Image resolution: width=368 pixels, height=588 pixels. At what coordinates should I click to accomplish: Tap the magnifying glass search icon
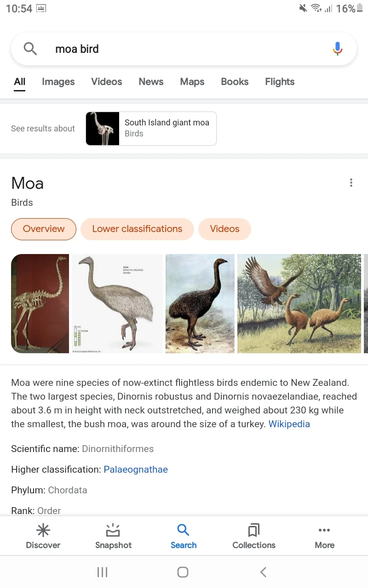[30, 49]
